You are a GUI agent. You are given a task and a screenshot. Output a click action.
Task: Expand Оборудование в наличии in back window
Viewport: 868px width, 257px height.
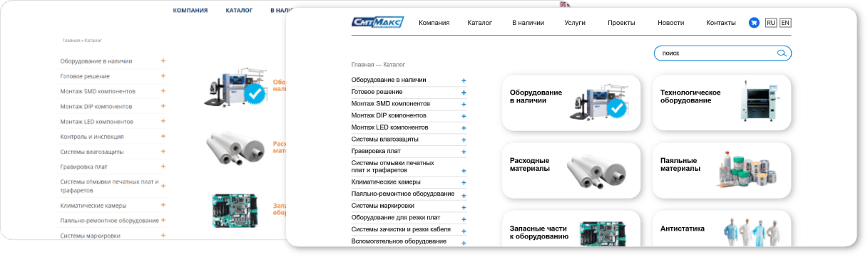163,61
